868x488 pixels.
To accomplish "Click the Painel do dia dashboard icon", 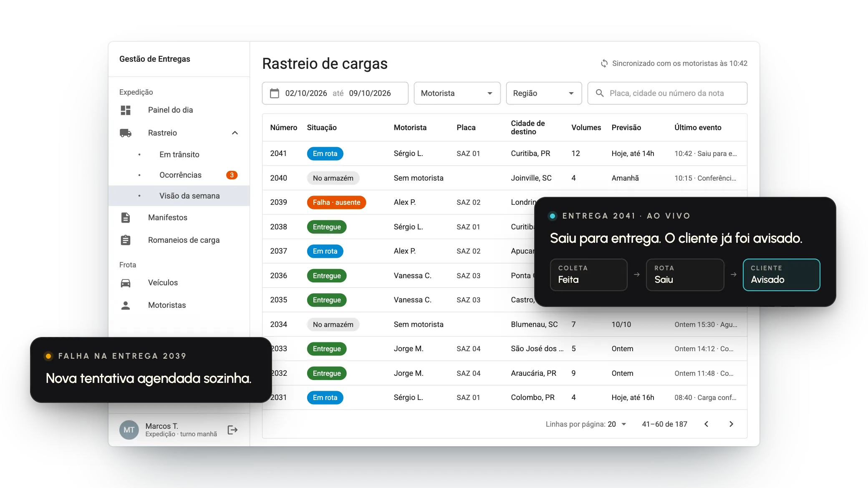I will (x=126, y=110).
